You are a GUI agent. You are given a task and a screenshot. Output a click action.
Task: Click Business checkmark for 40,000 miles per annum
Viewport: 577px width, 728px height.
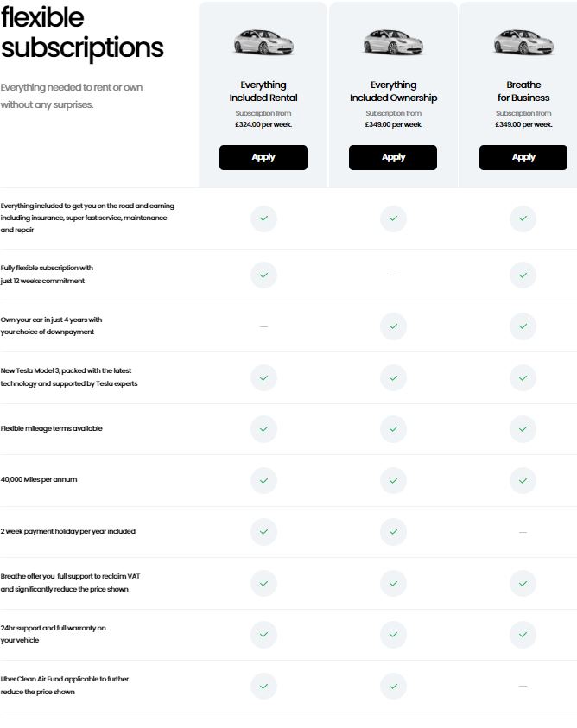point(523,479)
